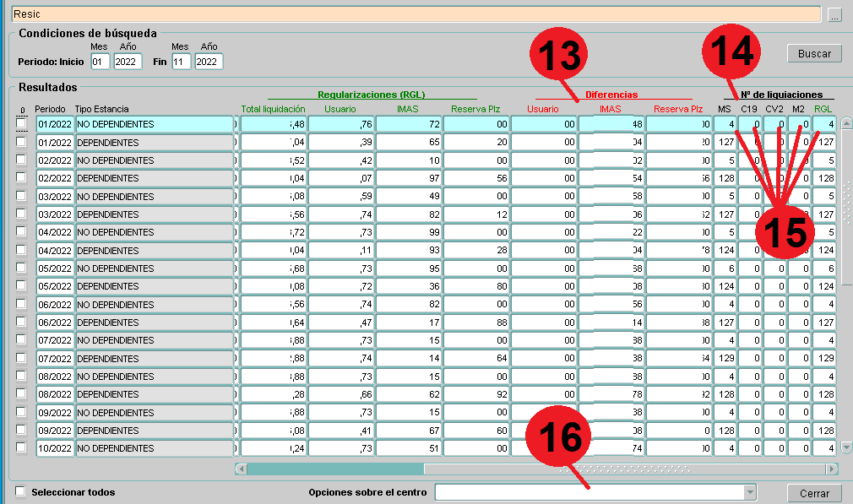
Task: Click vertical scrollbar up arrow
Action: tap(846, 123)
